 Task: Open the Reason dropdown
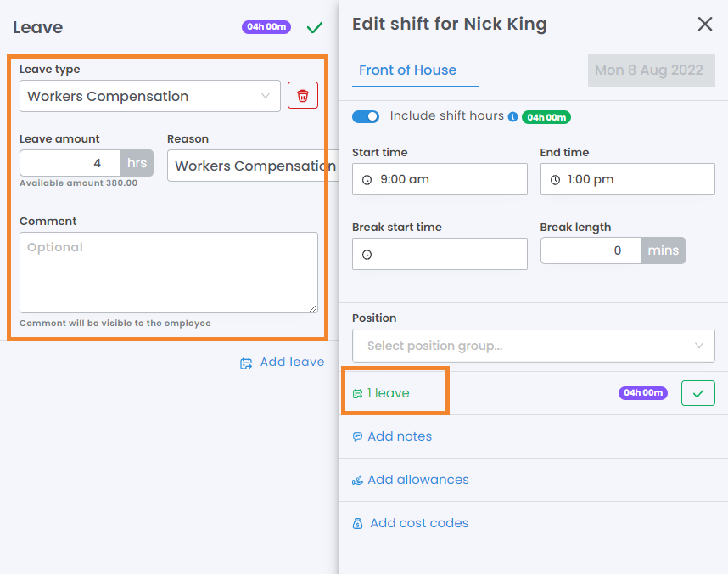coord(252,166)
